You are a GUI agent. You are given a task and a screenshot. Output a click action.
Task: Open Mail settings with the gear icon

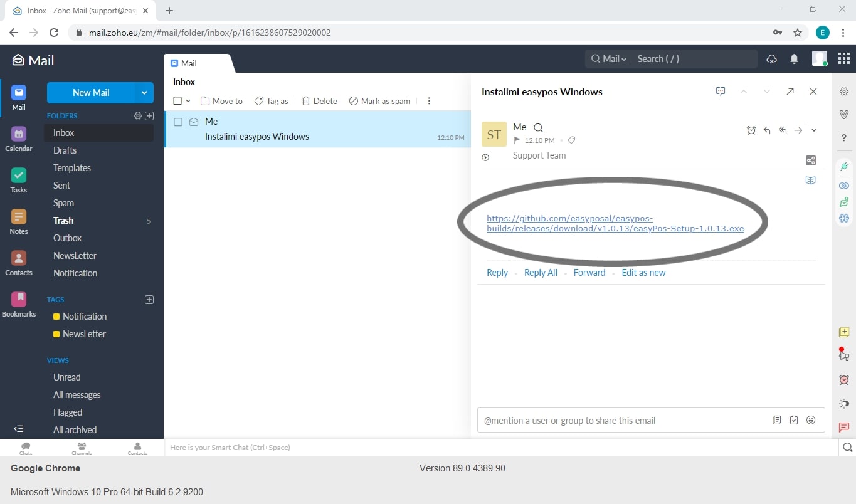(843, 91)
